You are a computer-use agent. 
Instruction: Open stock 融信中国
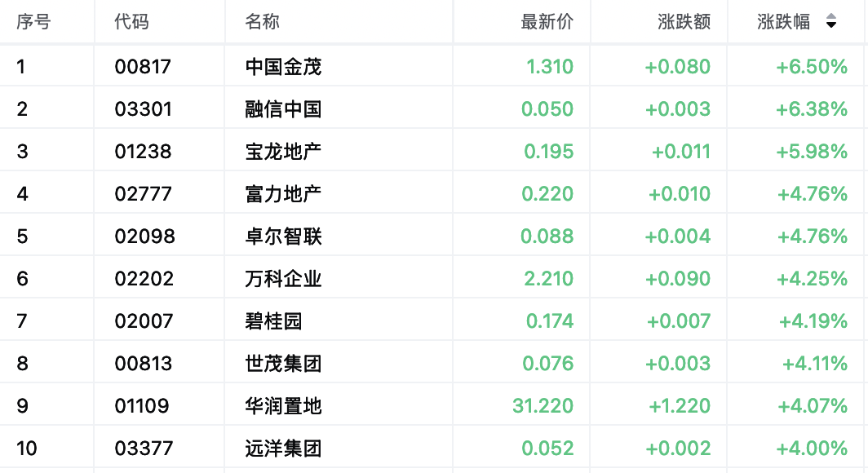pos(283,109)
